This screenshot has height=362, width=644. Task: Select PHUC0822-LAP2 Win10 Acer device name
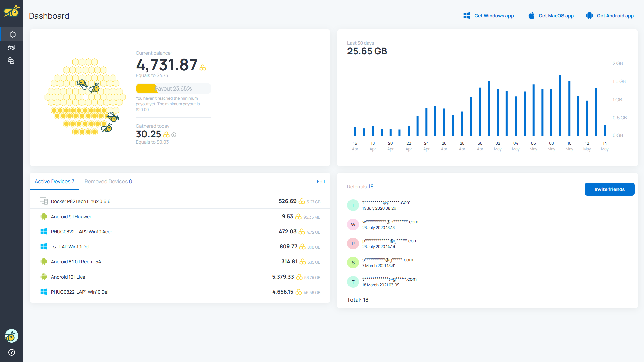[x=82, y=232]
